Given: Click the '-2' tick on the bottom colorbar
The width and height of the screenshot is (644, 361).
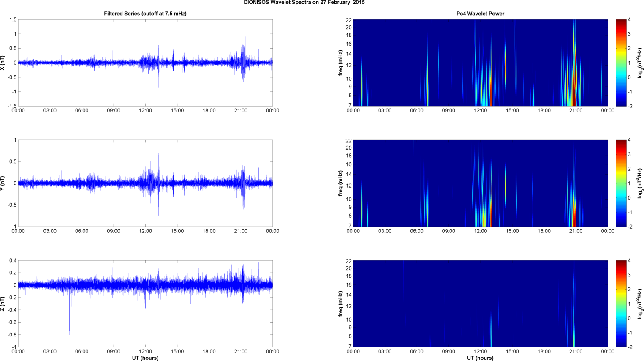Looking at the screenshot, I should (629, 347).
